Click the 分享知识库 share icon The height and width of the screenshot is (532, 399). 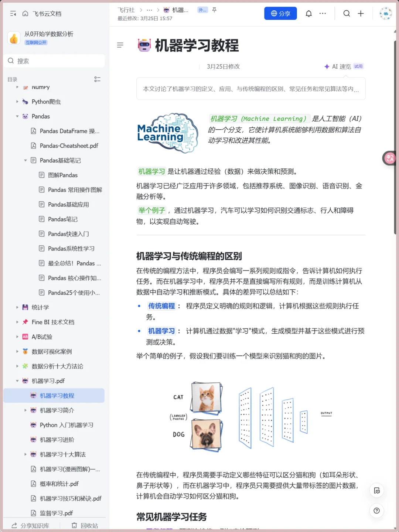[14, 525]
